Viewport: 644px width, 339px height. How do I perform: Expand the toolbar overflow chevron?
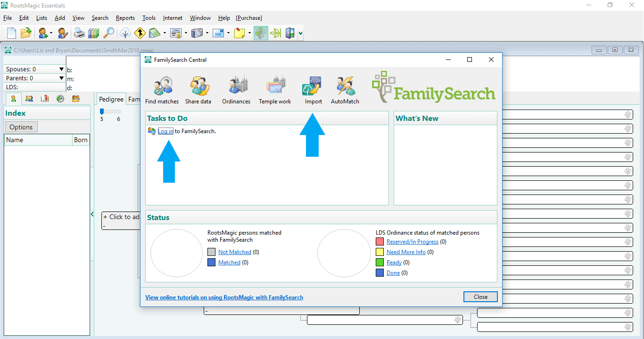click(300, 33)
